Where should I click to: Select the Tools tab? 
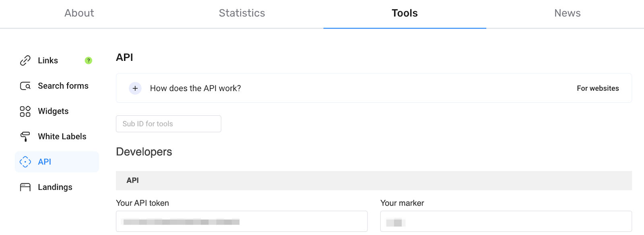[x=405, y=13]
